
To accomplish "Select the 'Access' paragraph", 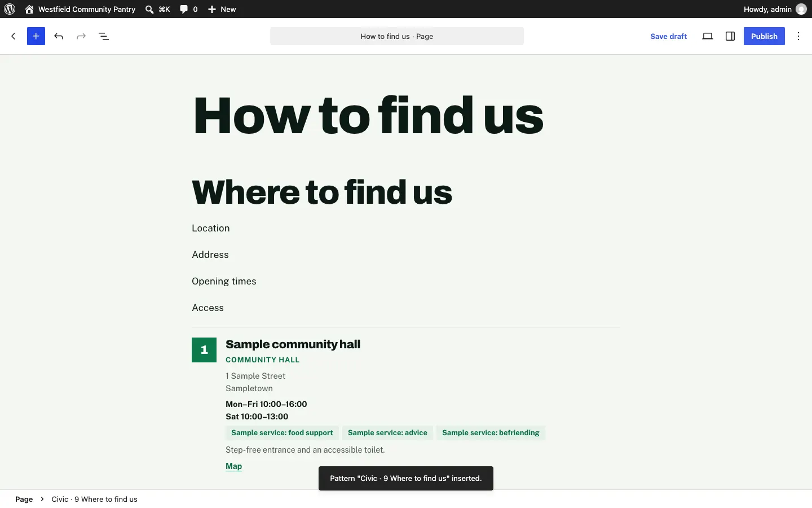I will [x=208, y=308].
